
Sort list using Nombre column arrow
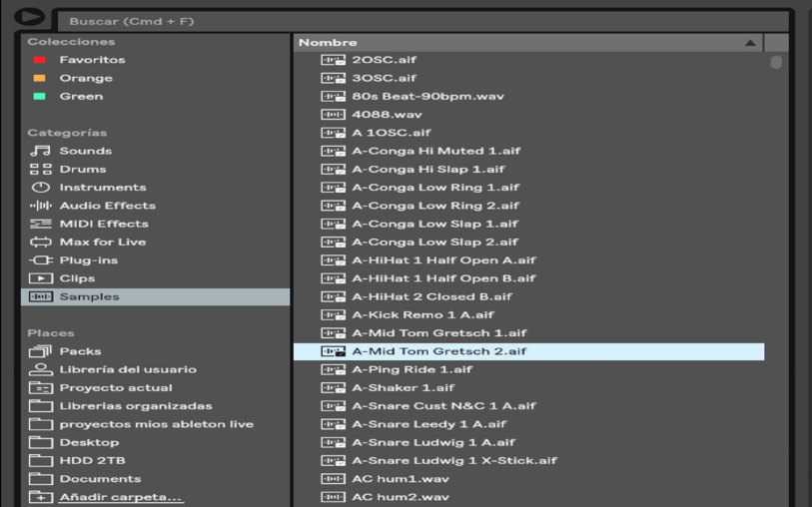pos(750,43)
